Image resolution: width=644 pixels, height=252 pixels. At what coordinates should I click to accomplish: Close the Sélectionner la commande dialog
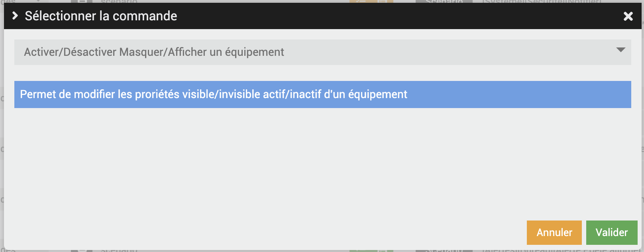(628, 16)
